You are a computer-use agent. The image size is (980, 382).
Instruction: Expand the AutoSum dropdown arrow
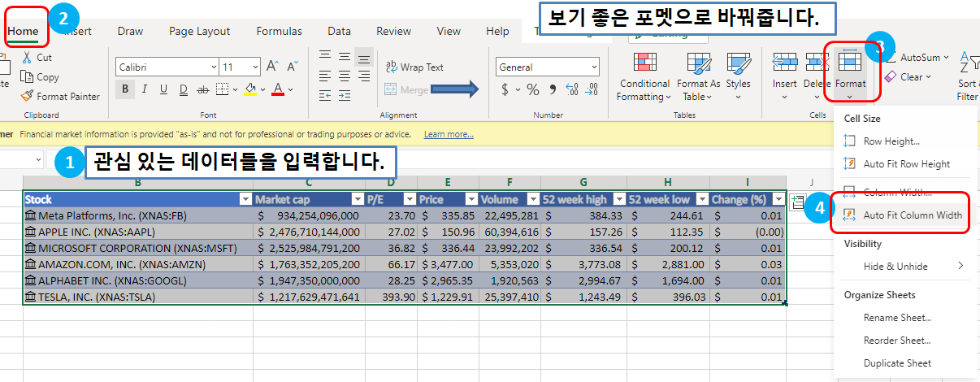[945, 58]
